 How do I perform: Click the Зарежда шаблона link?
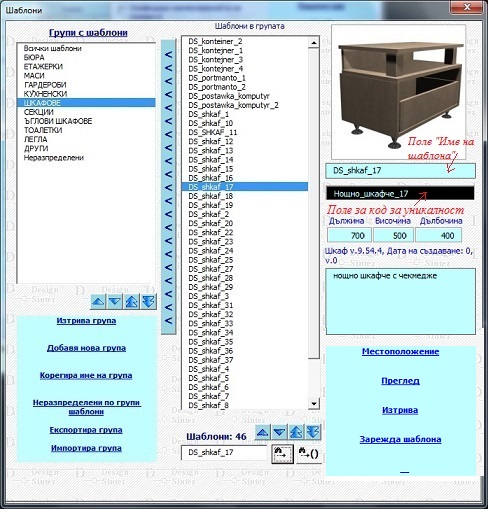click(x=400, y=439)
